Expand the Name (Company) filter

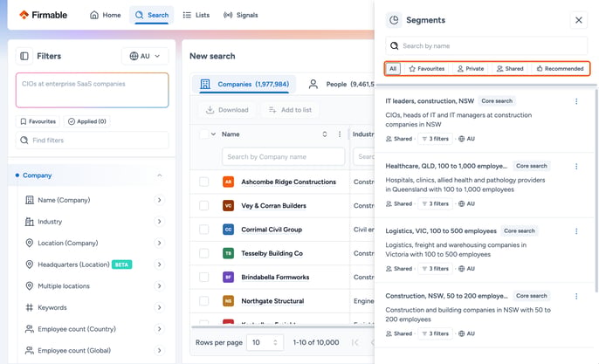pos(159,200)
